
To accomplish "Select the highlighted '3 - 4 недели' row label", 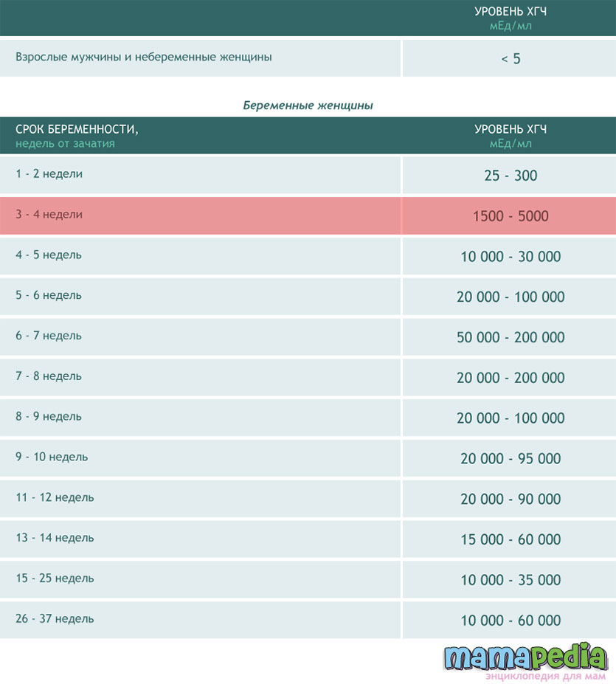I will pos(49,215).
